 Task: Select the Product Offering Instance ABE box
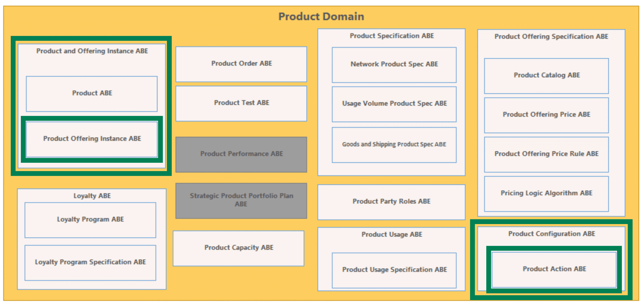92,139
